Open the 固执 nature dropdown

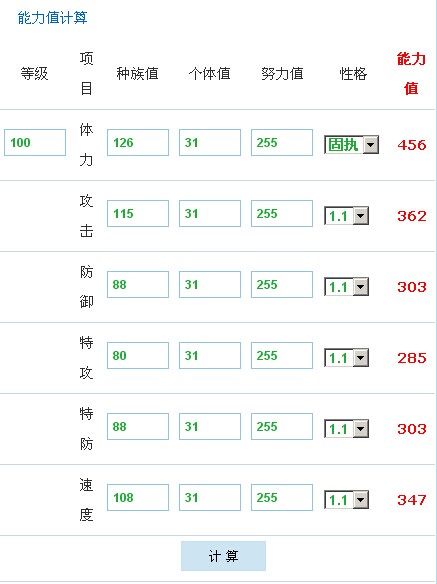[351, 145]
